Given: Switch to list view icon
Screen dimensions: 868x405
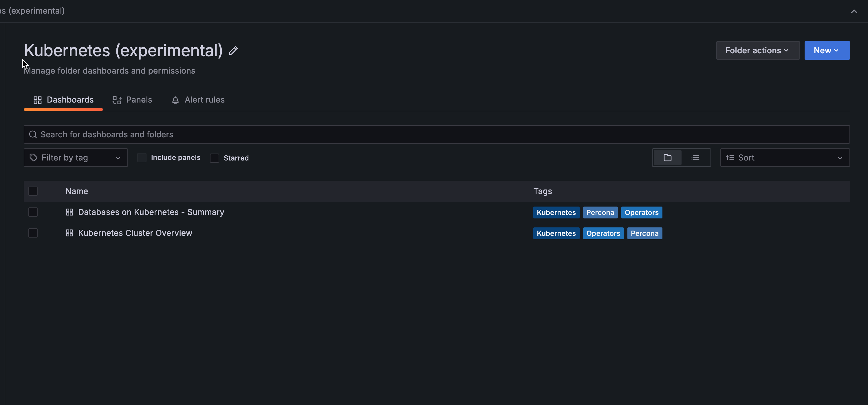Looking at the screenshot, I should pyautogui.click(x=695, y=158).
